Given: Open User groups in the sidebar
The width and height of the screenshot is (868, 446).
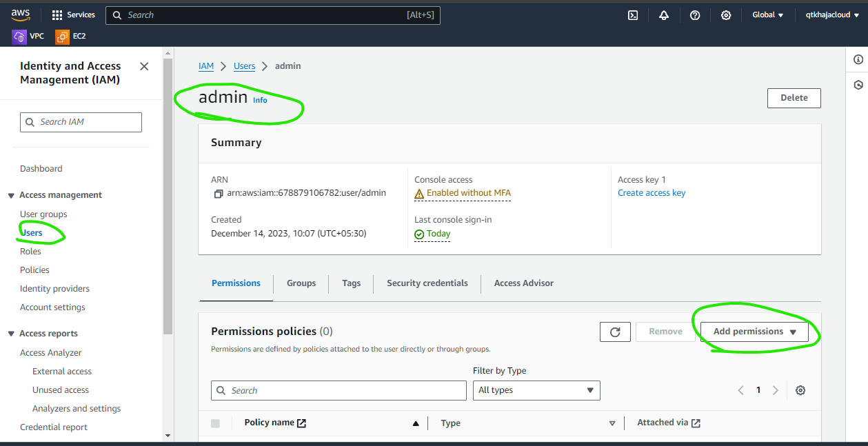Looking at the screenshot, I should coord(43,214).
